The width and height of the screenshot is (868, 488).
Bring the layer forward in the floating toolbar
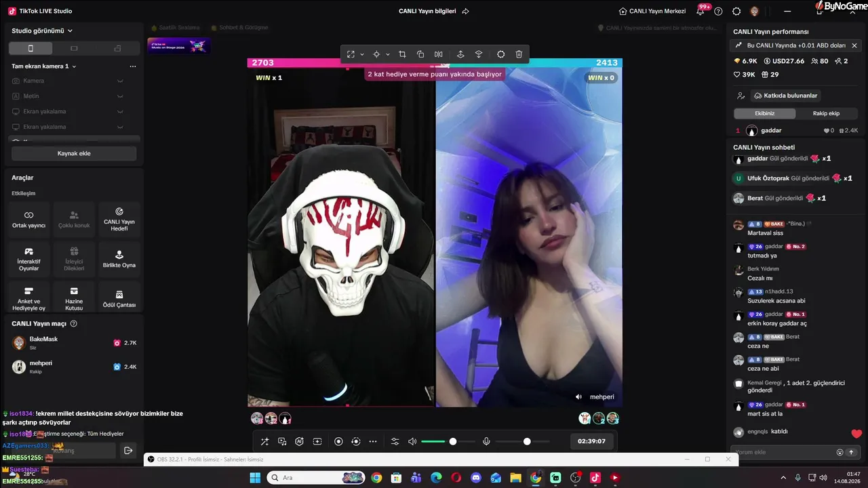460,54
